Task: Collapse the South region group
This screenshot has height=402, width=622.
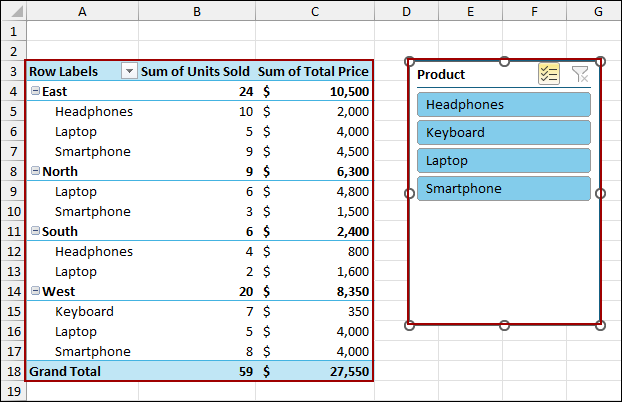Action: 35,232
